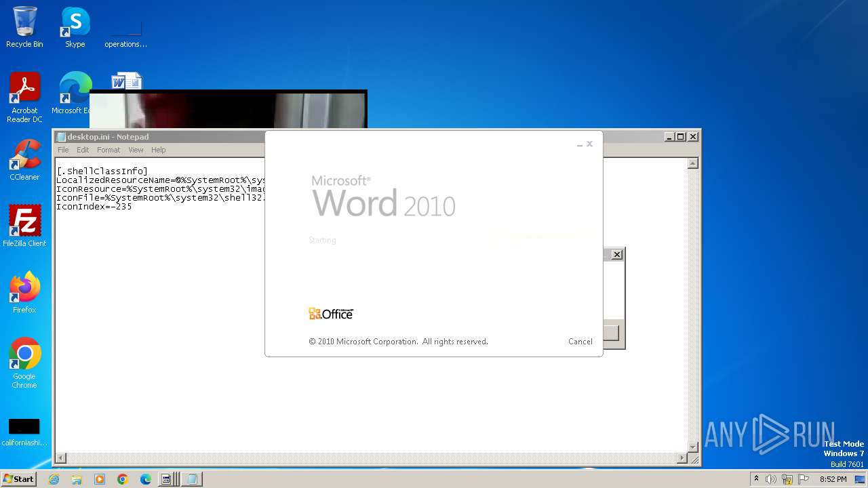
Task: Open the volume control in tray
Action: tap(771, 479)
